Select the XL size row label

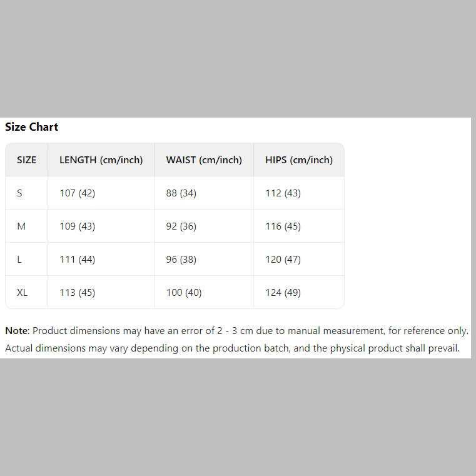[22, 293]
